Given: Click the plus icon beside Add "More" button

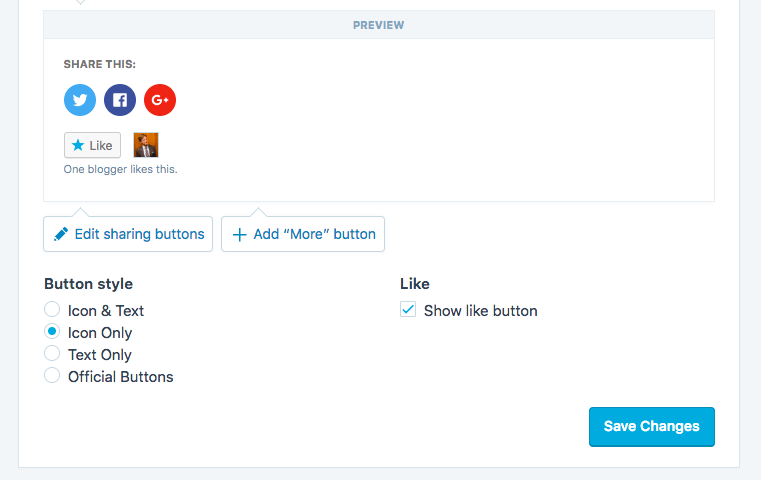Looking at the screenshot, I should [239, 235].
